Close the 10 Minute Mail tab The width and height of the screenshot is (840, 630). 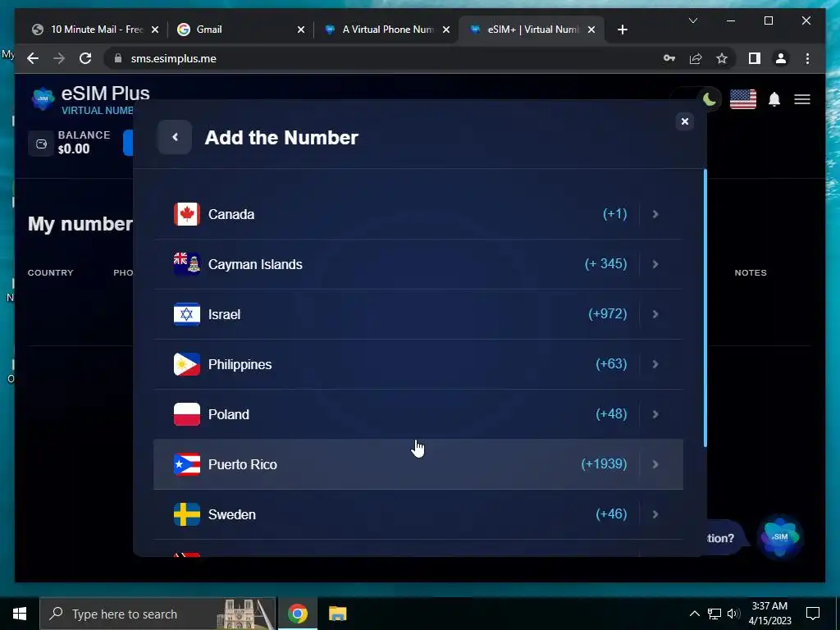155,30
